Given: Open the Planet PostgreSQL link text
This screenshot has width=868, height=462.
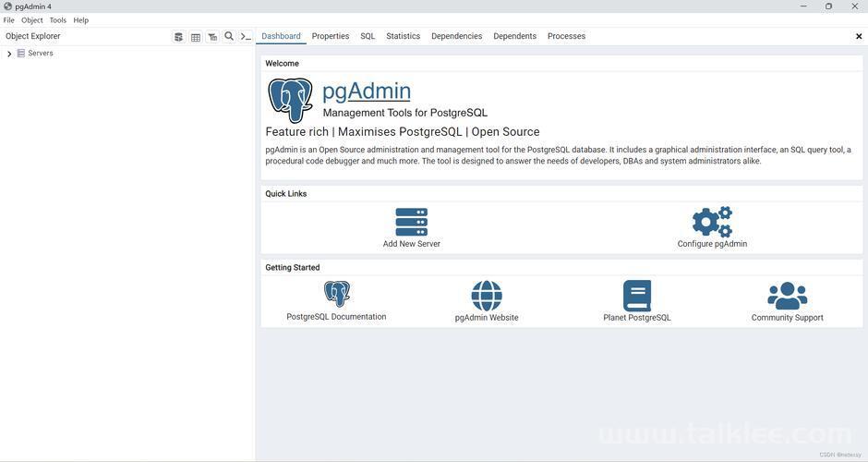Looking at the screenshot, I should (x=637, y=318).
